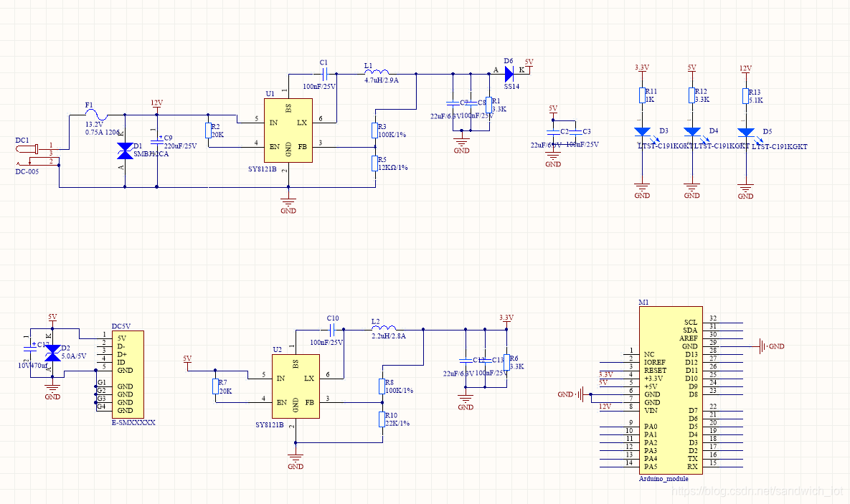Viewport: 850px width, 504px height.
Task: Click the '22K/1%' resistor value
Action: tap(397, 423)
